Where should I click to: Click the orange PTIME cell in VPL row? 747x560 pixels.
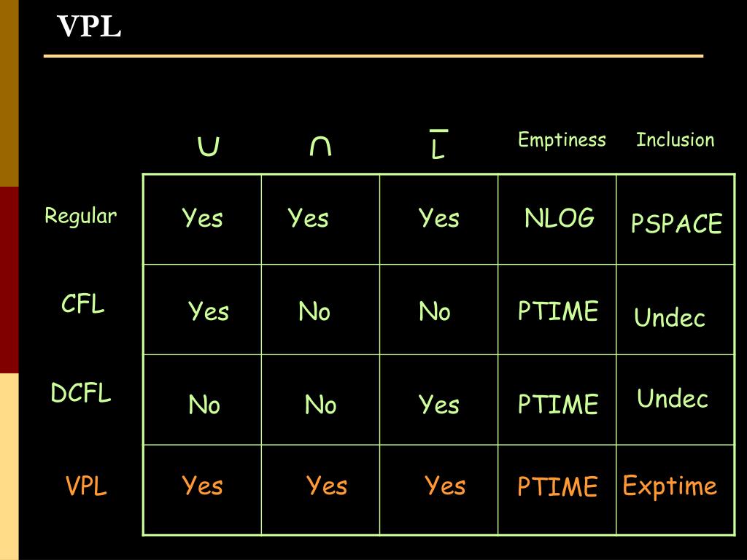point(557,486)
